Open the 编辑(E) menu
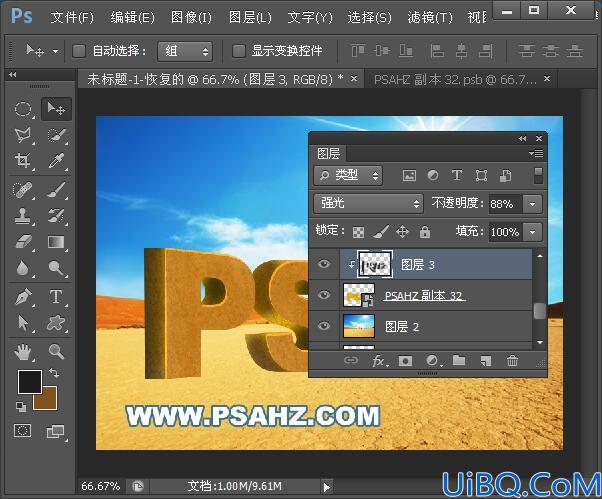 point(132,17)
